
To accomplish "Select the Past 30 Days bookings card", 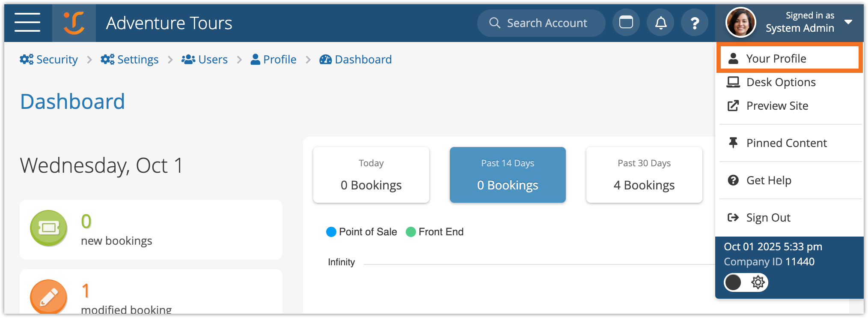I will [x=644, y=175].
